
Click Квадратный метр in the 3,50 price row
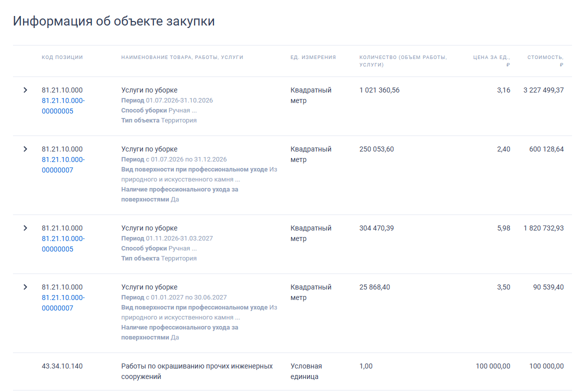click(x=311, y=292)
